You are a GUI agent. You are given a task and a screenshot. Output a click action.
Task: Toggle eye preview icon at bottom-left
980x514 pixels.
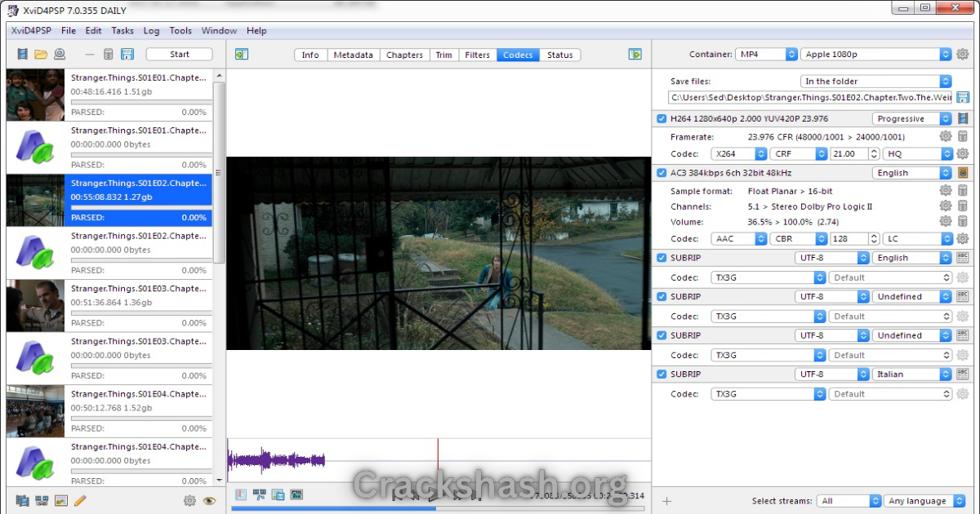click(209, 501)
